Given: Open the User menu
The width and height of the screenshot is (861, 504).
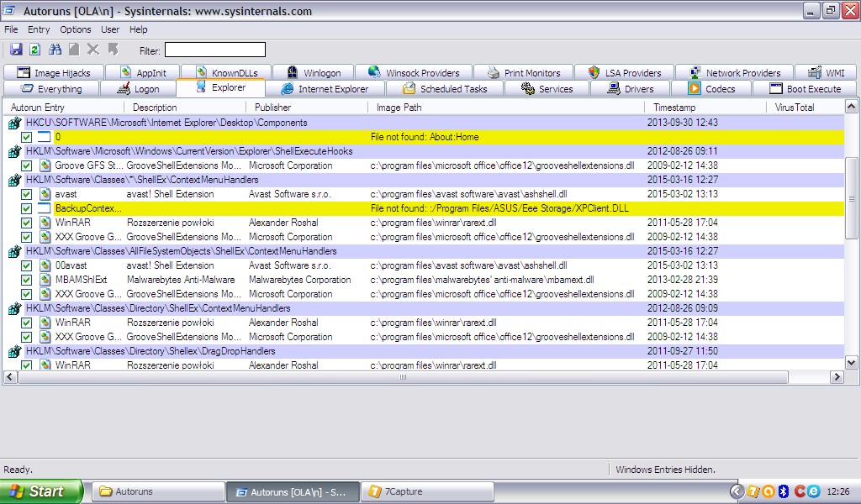Looking at the screenshot, I should point(110,29).
